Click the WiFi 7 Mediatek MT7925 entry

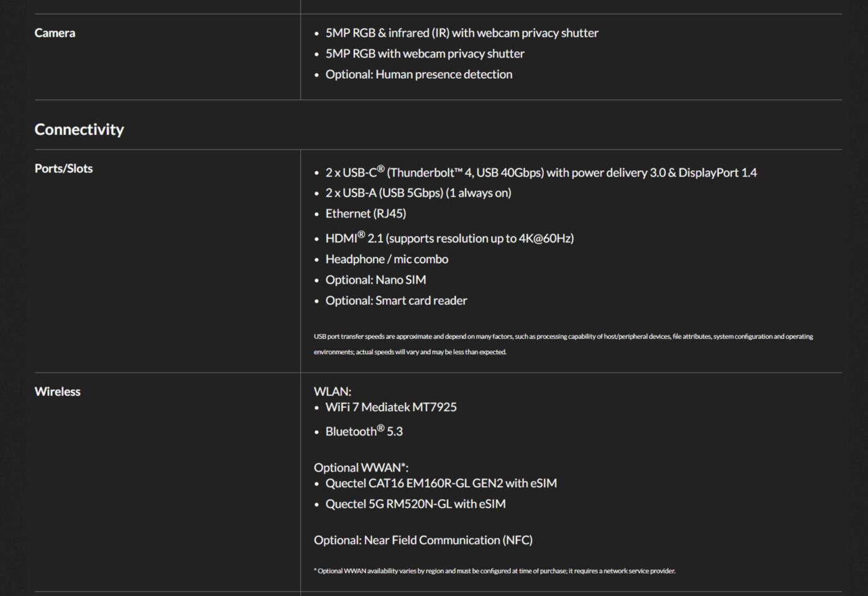[x=391, y=407]
